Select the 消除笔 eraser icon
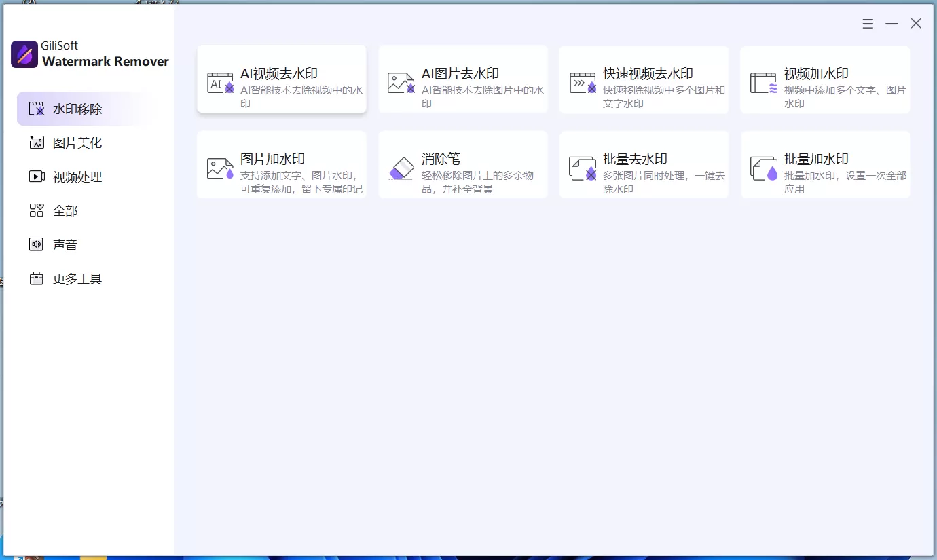This screenshot has width=937, height=560. coord(401,165)
